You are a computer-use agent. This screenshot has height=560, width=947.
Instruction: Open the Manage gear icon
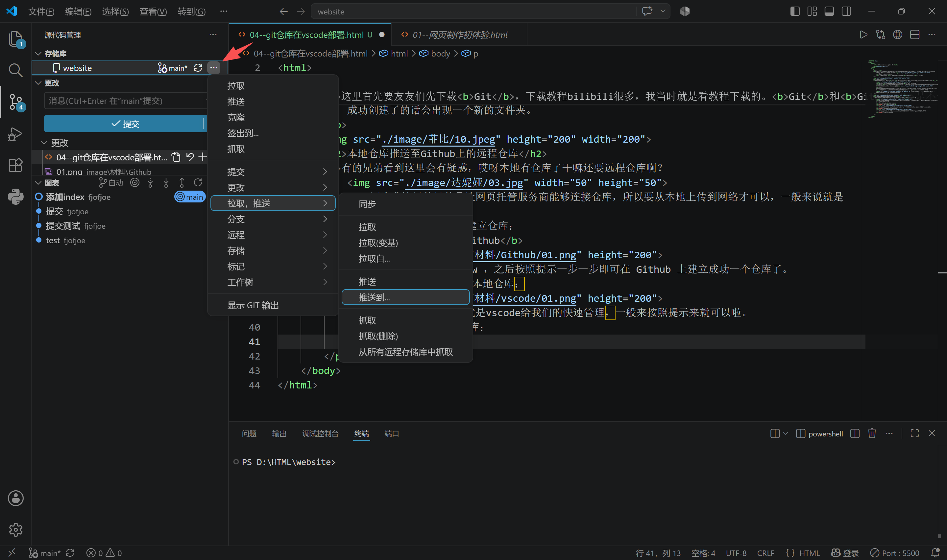(15, 529)
